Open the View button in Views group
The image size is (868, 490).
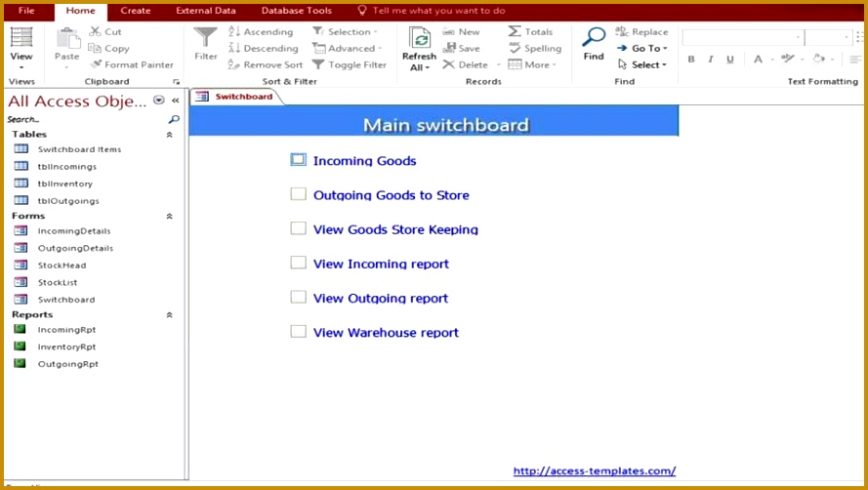coord(21,48)
